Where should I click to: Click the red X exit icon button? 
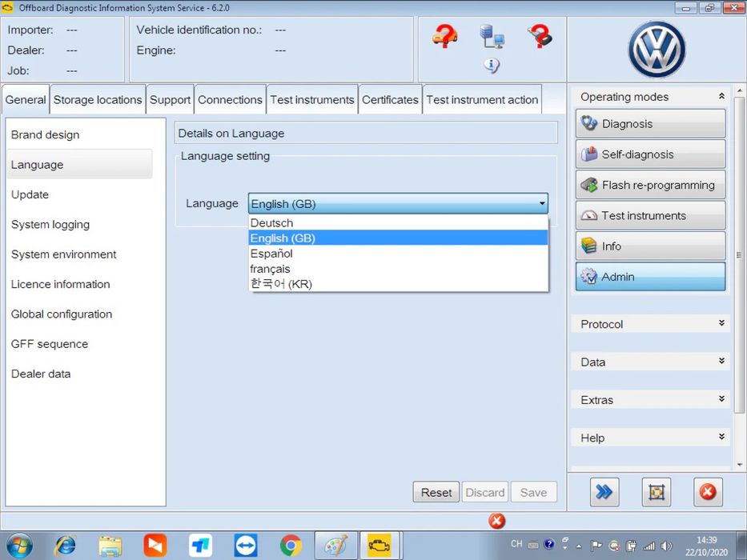coord(708,492)
